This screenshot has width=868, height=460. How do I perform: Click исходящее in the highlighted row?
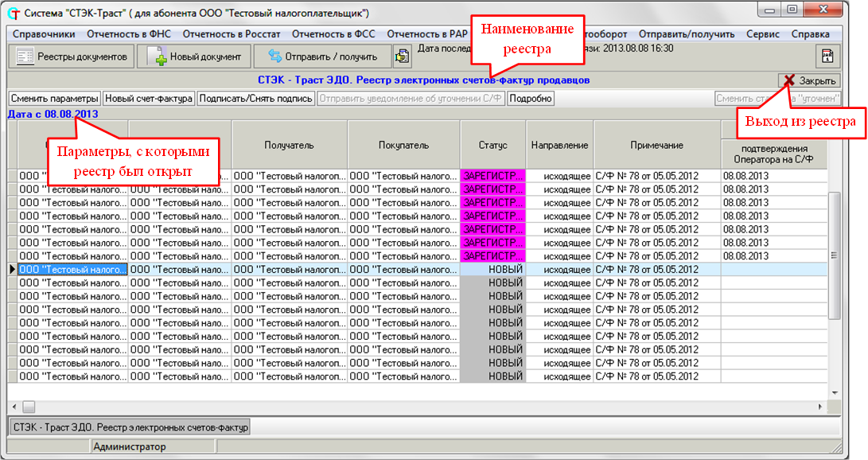[x=559, y=270]
